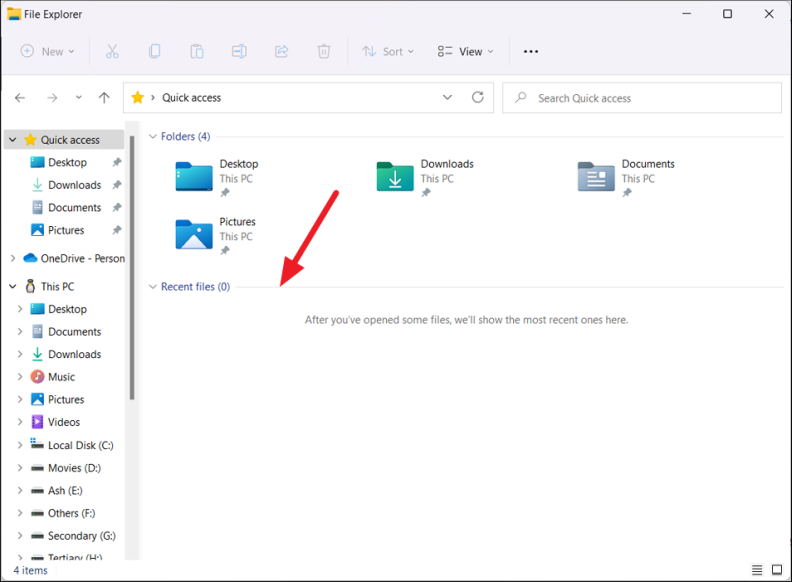This screenshot has width=792, height=582.
Task: Switch to large thumbnails view in status bar
Action: point(776,570)
